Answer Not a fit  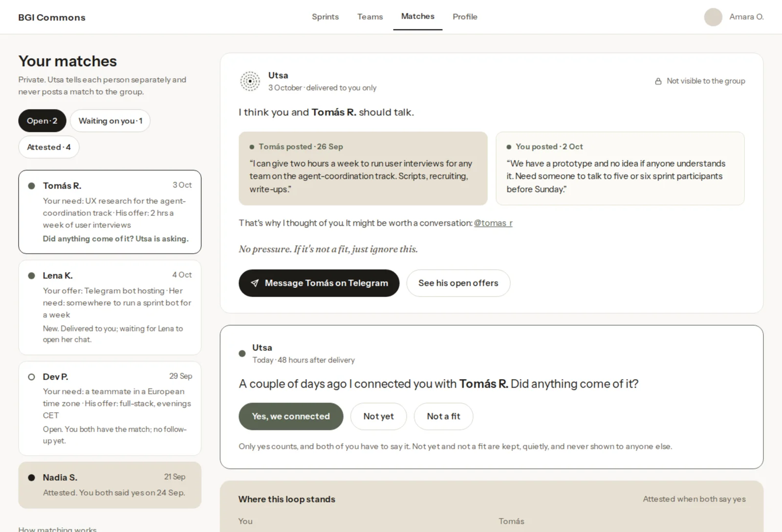443,417
